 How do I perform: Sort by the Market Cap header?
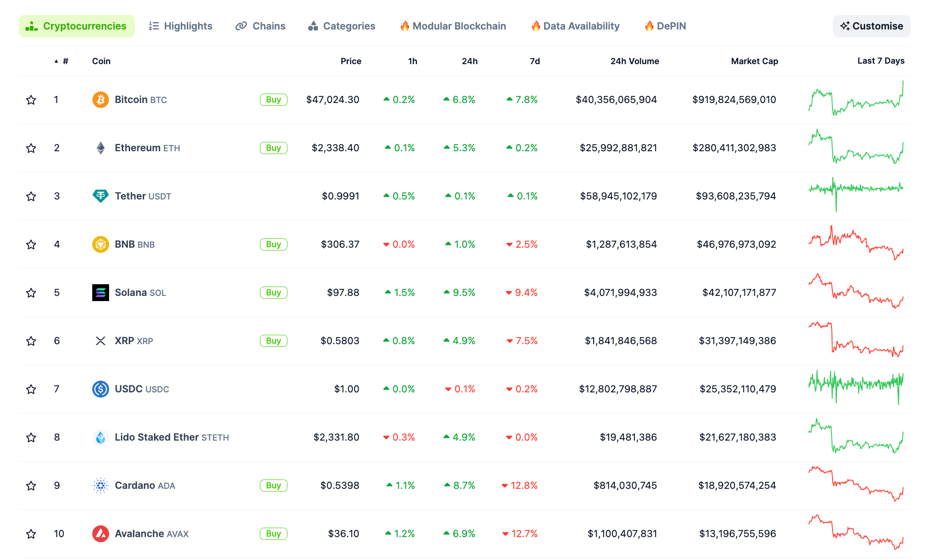tap(754, 61)
